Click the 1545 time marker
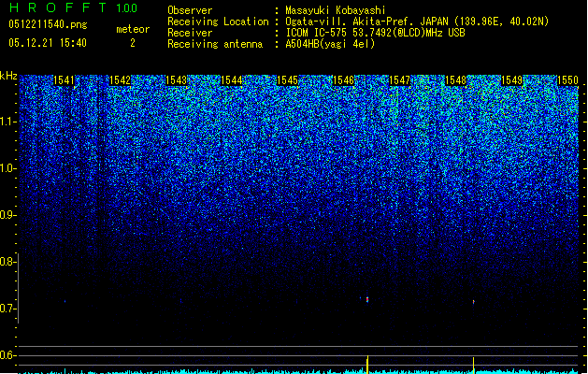588x374 pixels. (x=287, y=80)
